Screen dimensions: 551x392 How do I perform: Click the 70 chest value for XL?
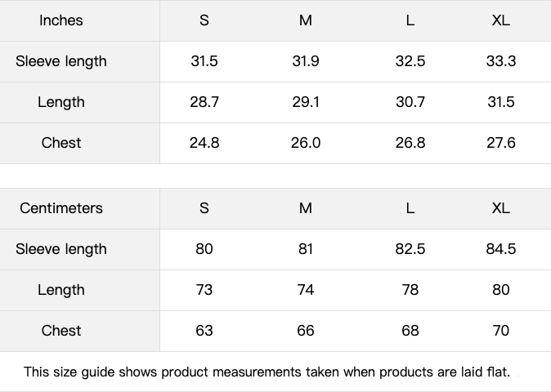[x=501, y=331]
